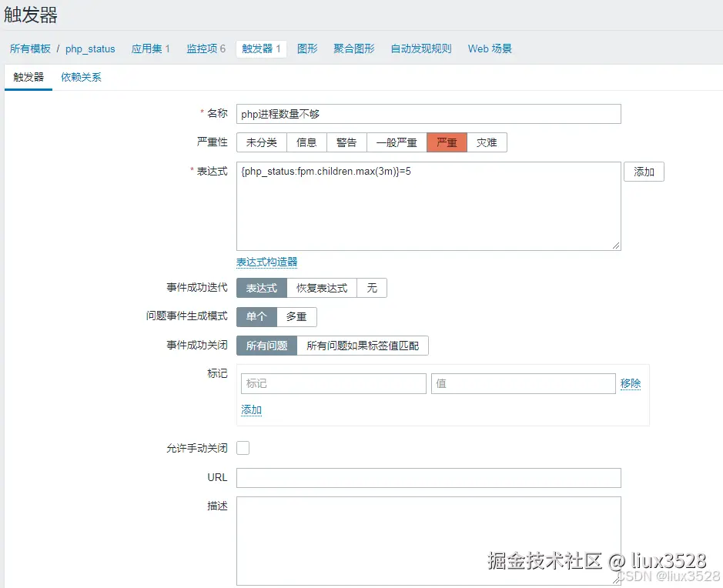The image size is (723, 588).
Task: Open the 聚合图形 section
Action: [x=353, y=48]
